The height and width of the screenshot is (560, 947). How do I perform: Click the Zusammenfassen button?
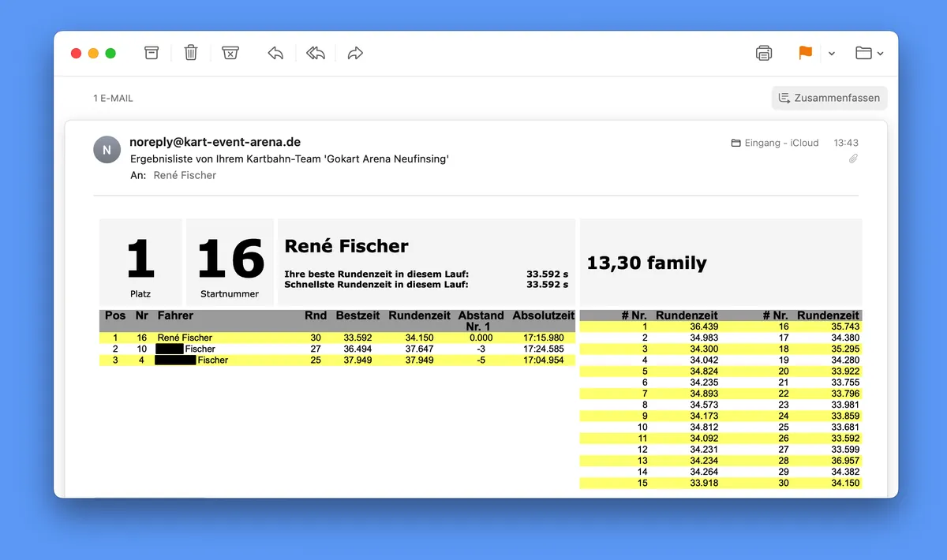(x=829, y=98)
